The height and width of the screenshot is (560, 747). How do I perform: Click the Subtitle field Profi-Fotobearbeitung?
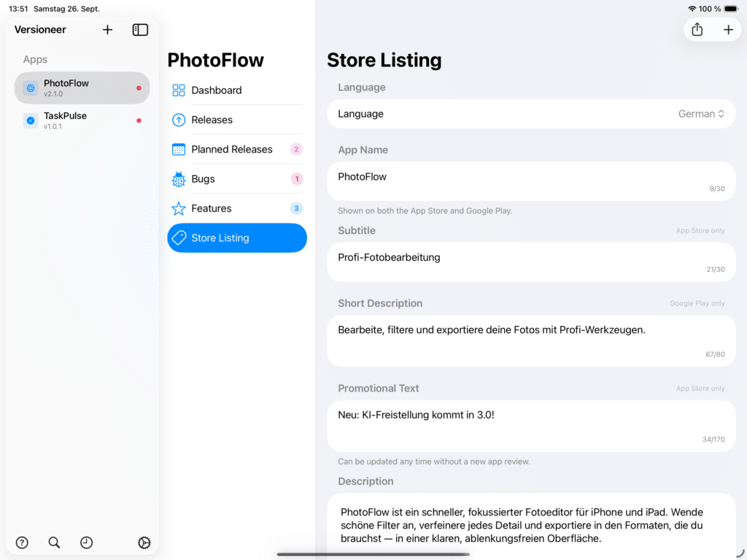point(531,262)
